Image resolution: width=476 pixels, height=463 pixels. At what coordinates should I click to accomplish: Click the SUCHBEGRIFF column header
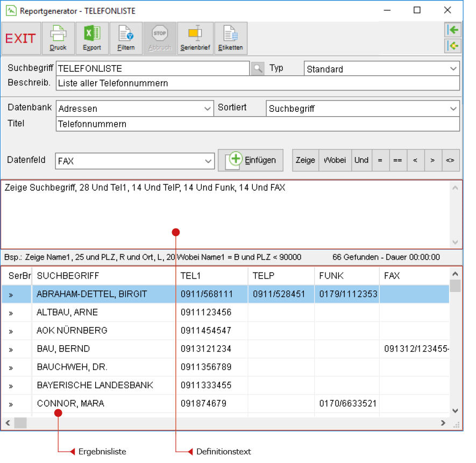coord(103,276)
